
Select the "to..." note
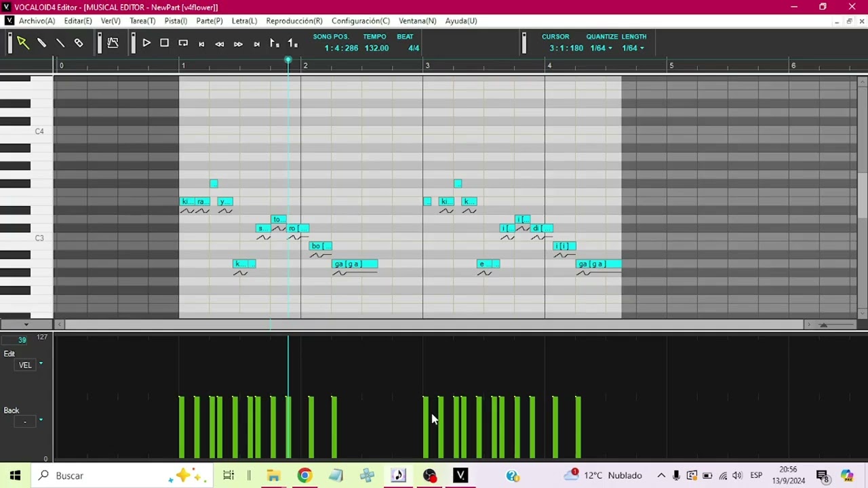278,220
